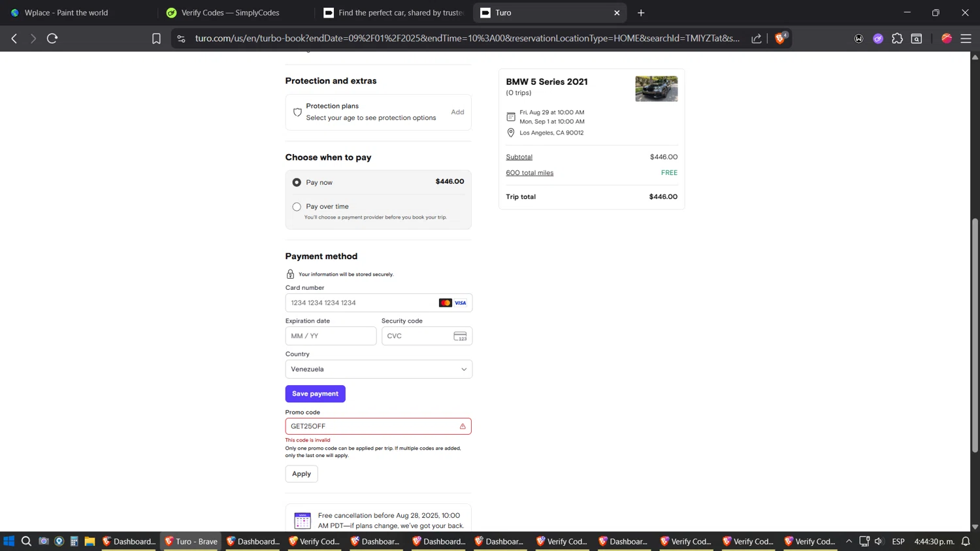Switch to Find the perfect car tab

tap(392, 12)
